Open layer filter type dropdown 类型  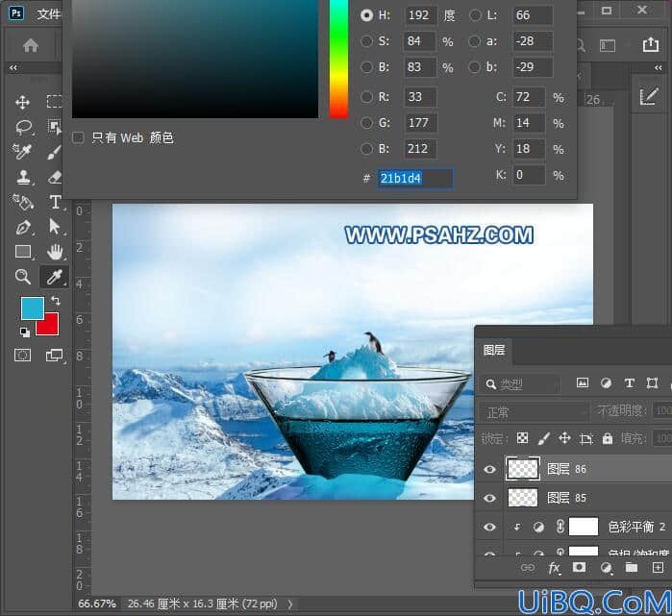520,384
